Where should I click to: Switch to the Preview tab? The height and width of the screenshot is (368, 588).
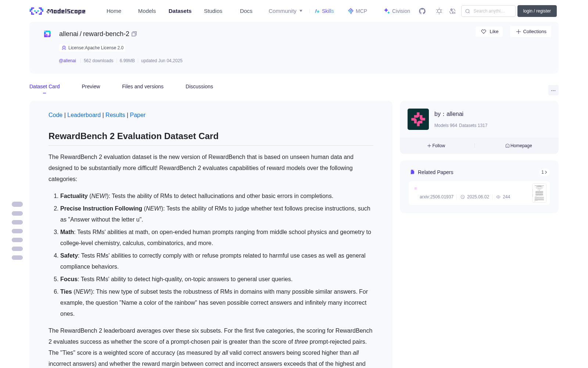91,86
